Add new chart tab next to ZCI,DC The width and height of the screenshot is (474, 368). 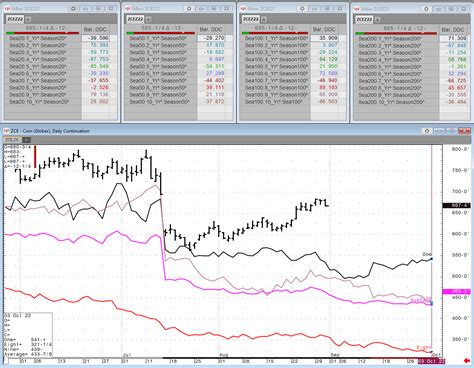tap(27, 140)
